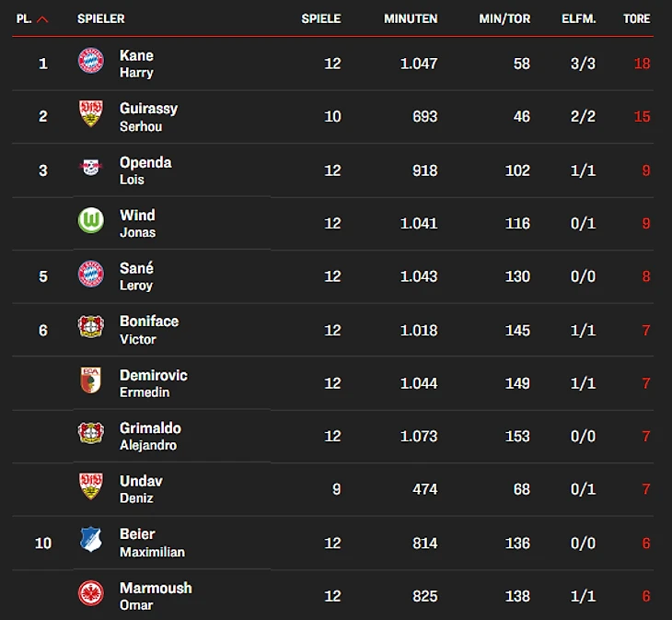The height and width of the screenshot is (620, 672).
Task: Open Harry Kane's player name link
Action: tap(136, 63)
